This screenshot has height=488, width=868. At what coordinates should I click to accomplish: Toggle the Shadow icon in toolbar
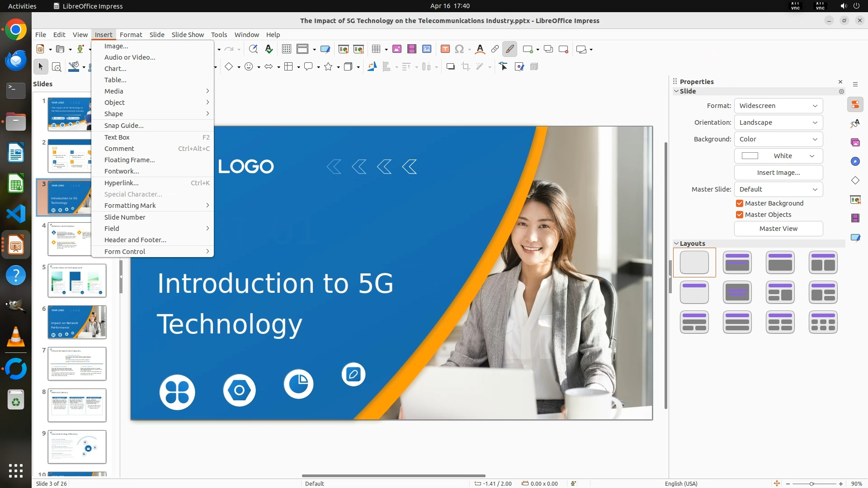pos(450,67)
